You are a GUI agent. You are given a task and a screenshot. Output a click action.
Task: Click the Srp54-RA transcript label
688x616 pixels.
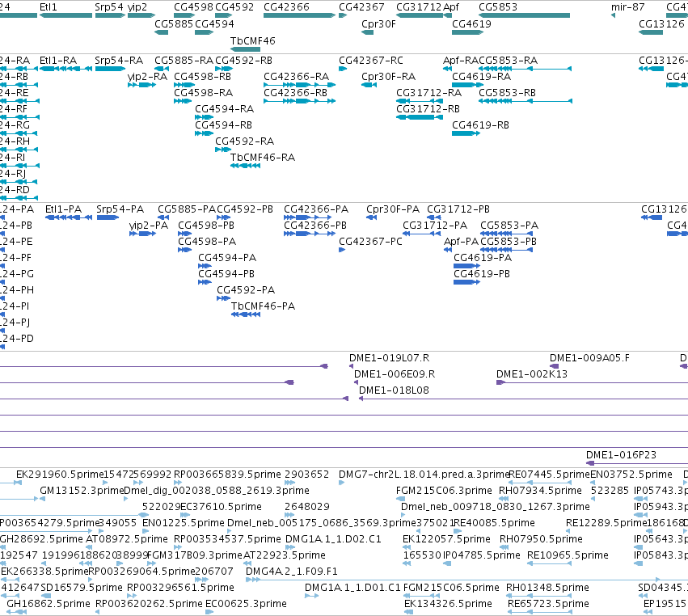coord(119,61)
